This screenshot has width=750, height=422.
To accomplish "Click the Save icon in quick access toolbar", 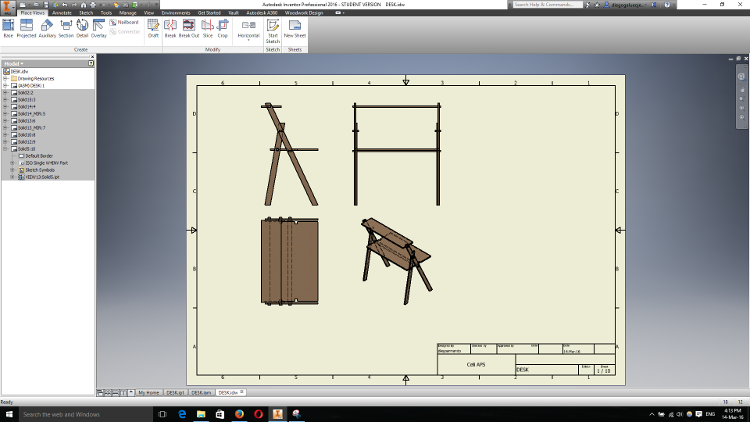I will point(46,5).
